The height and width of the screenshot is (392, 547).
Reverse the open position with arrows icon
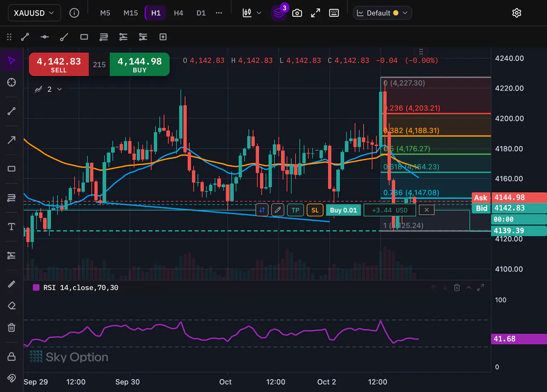click(262, 210)
